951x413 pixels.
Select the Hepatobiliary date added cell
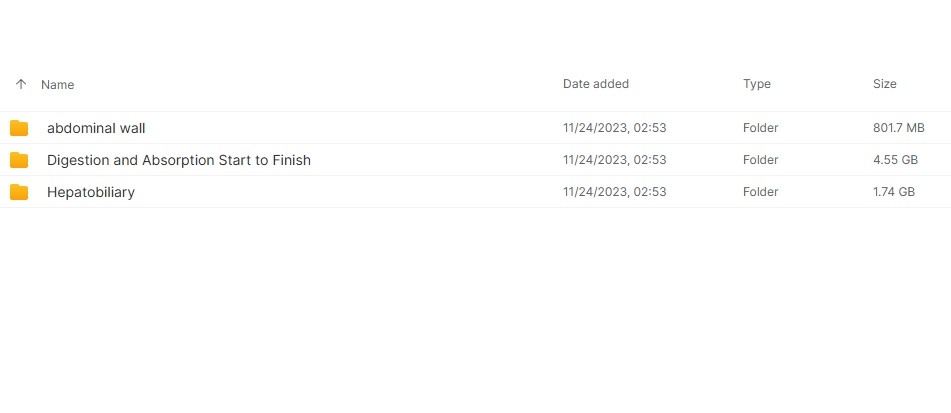click(614, 192)
